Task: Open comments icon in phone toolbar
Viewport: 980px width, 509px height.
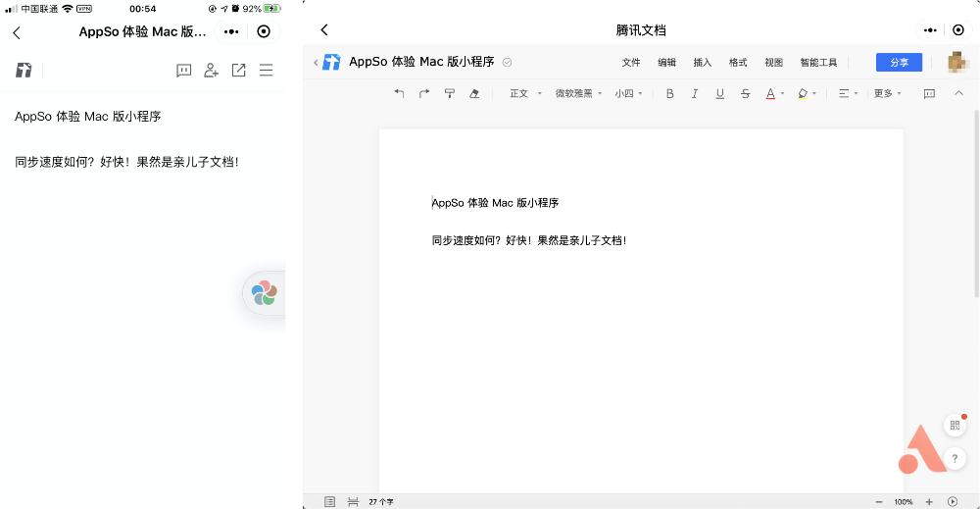Action: (184, 70)
